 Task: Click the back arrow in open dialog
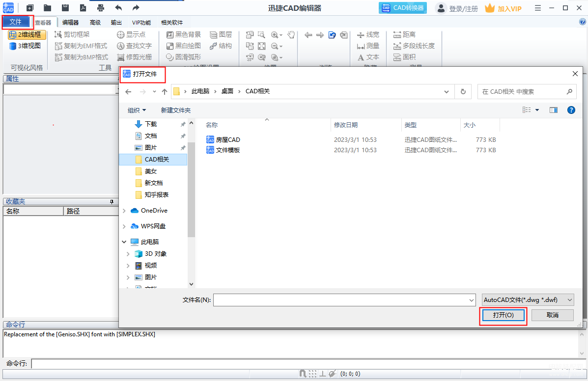coord(128,91)
